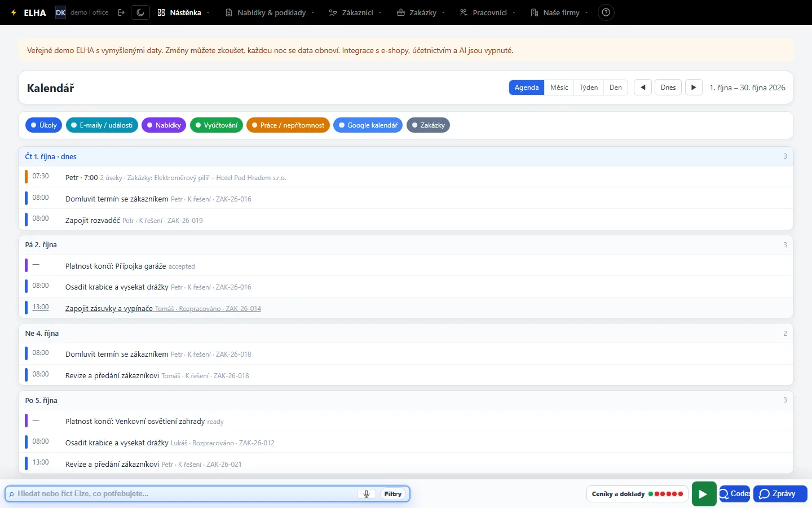Viewport: 812px width, 508px height.
Task: Switch to dark mode with moon icon
Action: tap(140, 12)
